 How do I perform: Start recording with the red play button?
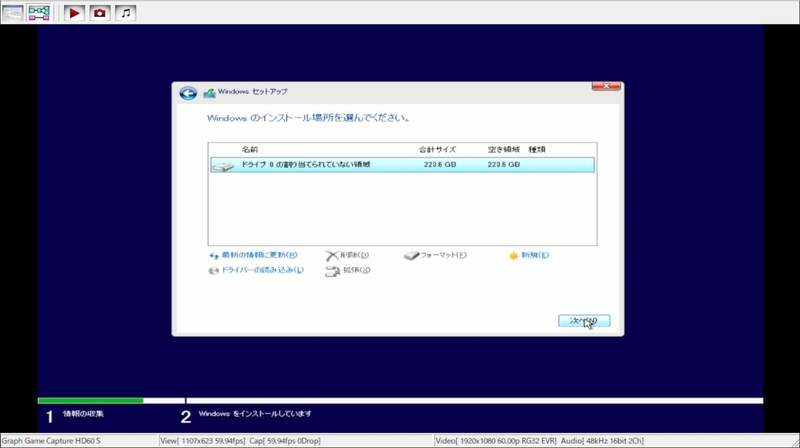click(x=74, y=13)
